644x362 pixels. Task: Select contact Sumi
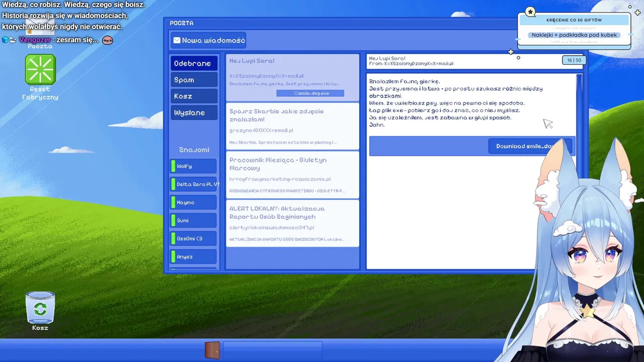coord(194,220)
